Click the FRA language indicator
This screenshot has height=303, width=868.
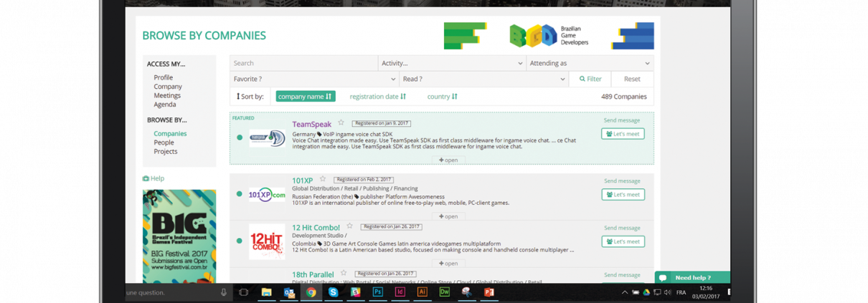681,292
